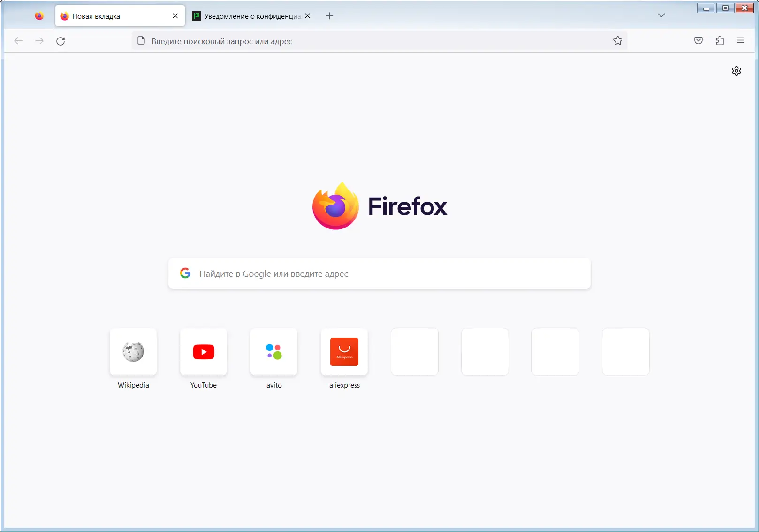This screenshot has height=532, width=759.
Task: Expand the list of all tabs
Action: coord(661,15)
